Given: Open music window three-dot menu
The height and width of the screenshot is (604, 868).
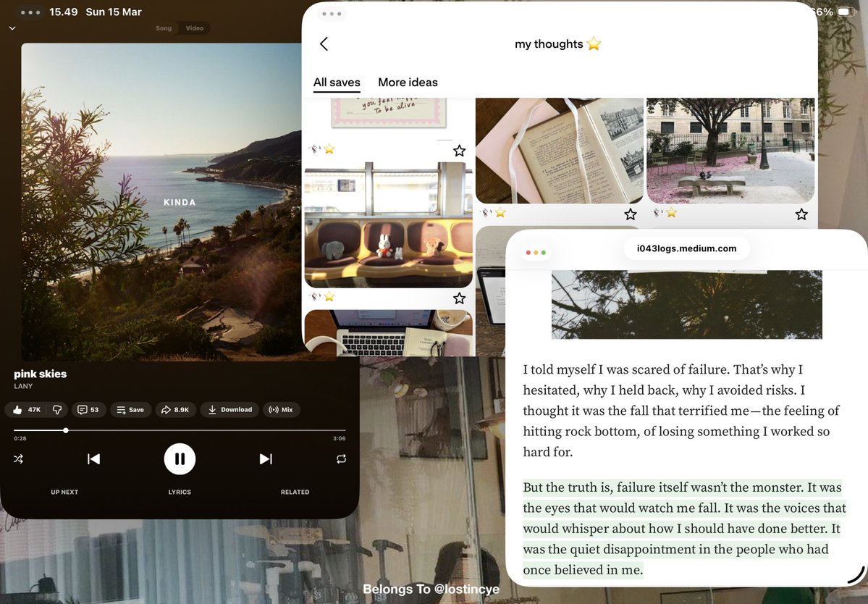Looking at the screenshot, I should point(30,12).
